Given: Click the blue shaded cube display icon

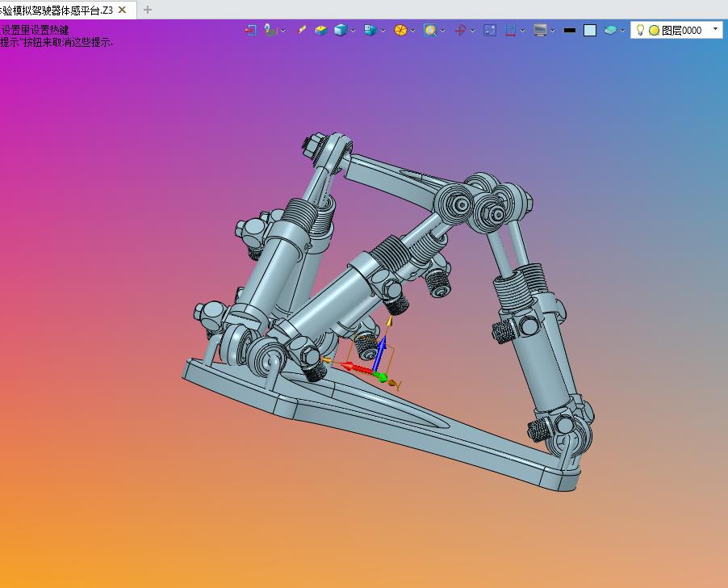Looking at the screenshot, I should 341,30.
